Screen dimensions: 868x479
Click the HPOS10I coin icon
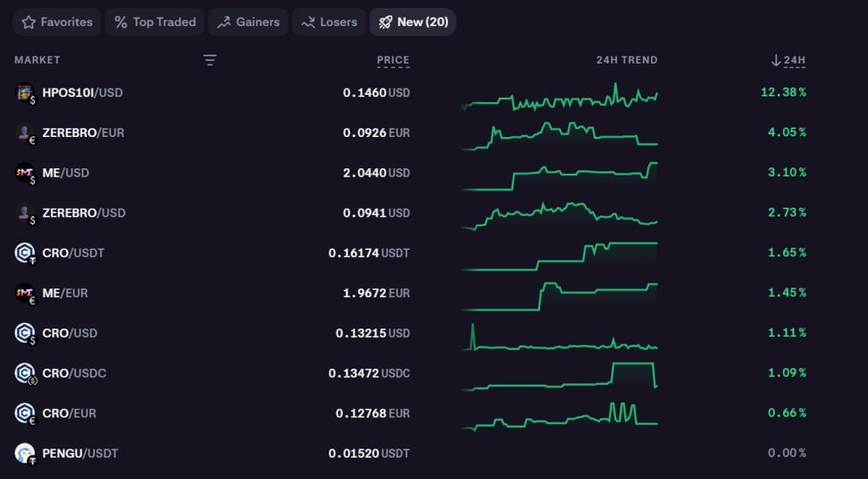tap(25, 93)
